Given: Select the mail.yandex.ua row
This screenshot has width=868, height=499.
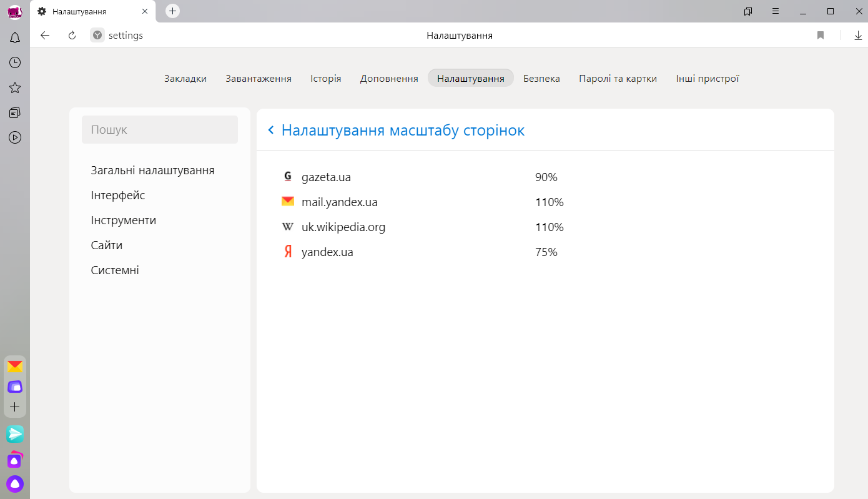Looking at the screenshot, I should 545,202.
